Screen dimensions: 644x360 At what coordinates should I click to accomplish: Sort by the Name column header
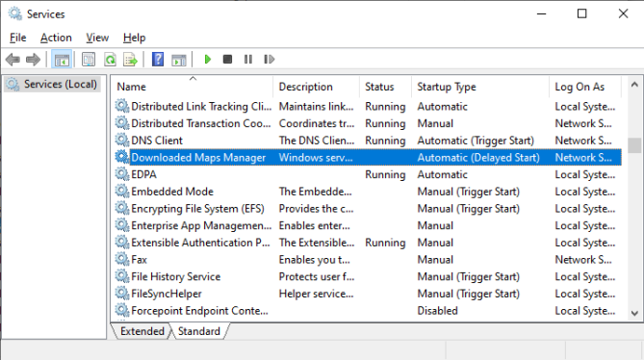coord(192,87)
